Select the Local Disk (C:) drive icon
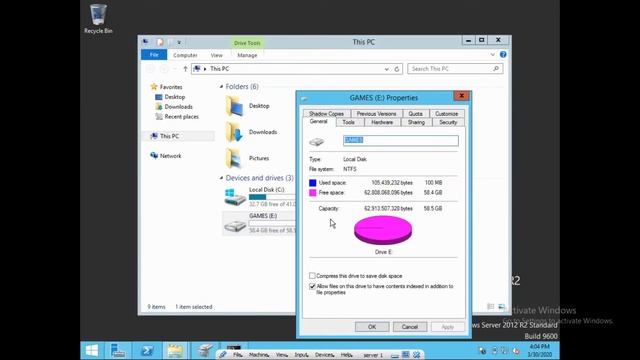This screenshot has height=360, width=640. click(235, 197)
